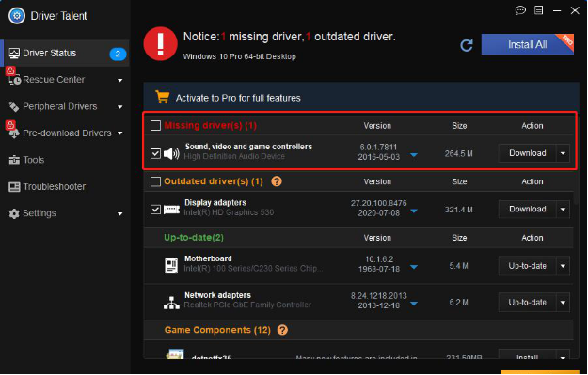588x375 pixels.
Task: Click the Intel(R) HD Graphics 530 text
Action: [x=229, y=212]
